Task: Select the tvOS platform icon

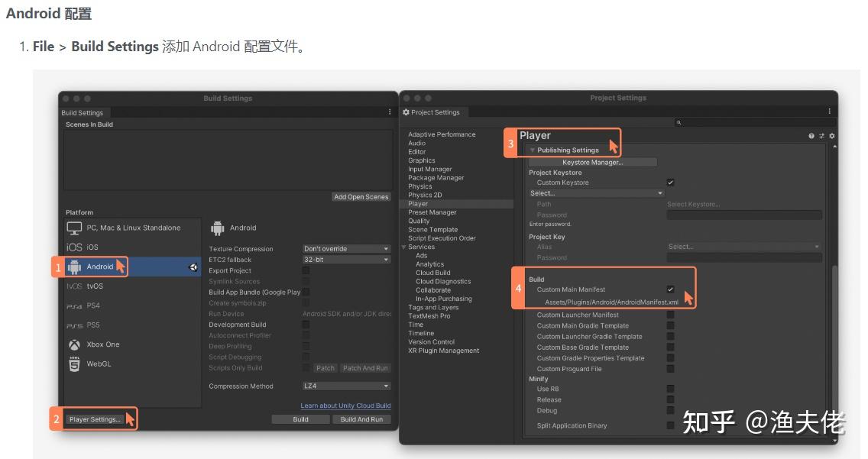Action: [x=74, y=286]
